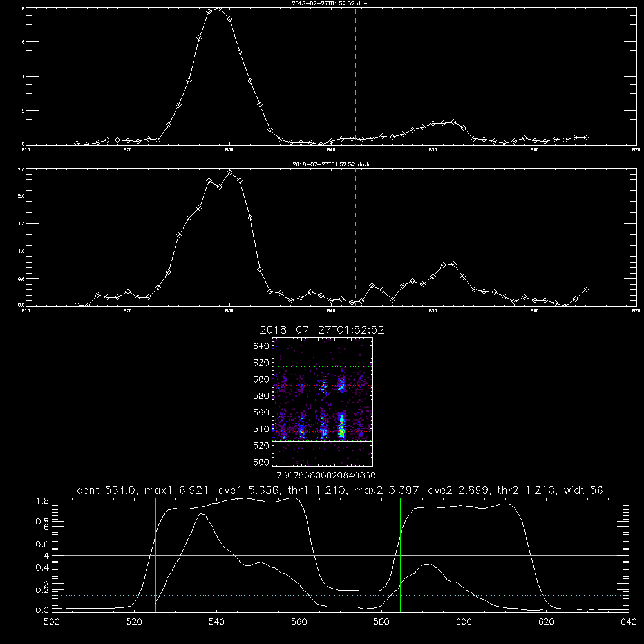This screenshot has height=644, width=644.
Task: Click the cyan dotted threshold line in bottom plot
Action: 340,595
